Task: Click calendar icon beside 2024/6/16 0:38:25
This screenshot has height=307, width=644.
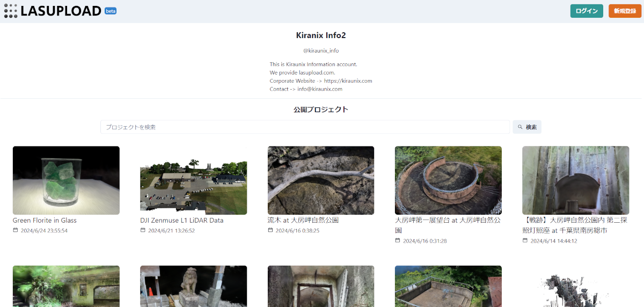Action: click(270, 230)
